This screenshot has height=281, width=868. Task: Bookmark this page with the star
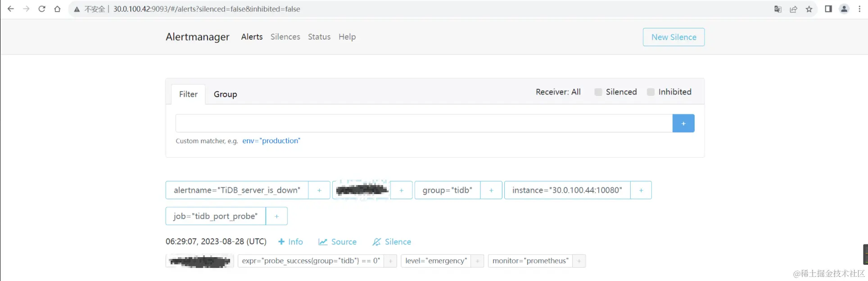pos(809,9)
